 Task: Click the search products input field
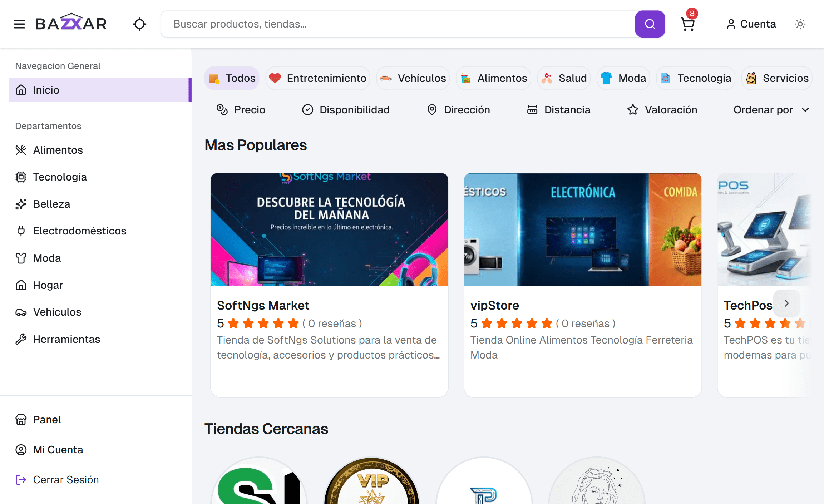tap(397, 24)
